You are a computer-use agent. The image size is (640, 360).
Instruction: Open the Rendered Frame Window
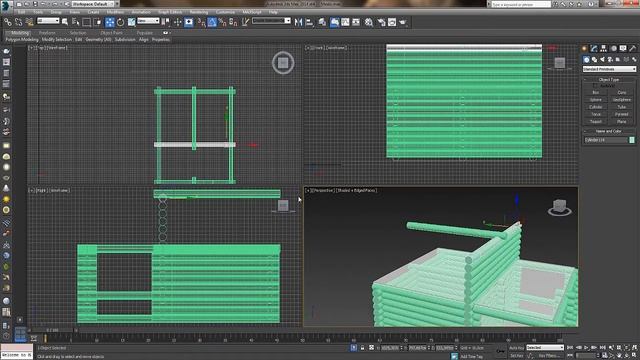pos(392,22)
